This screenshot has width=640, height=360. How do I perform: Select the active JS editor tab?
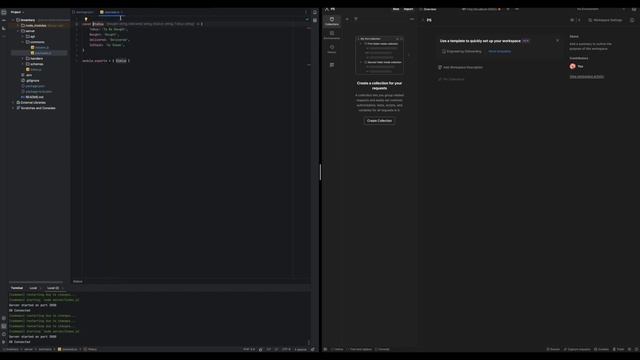pos(111,12)
